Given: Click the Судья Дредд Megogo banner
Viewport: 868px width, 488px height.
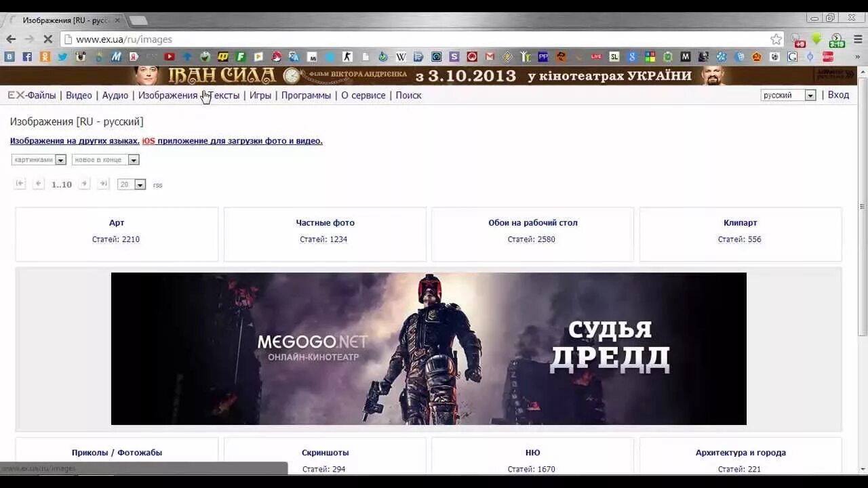Looking at the screenshot, I should pyautogui.click(x=429, y=348).
